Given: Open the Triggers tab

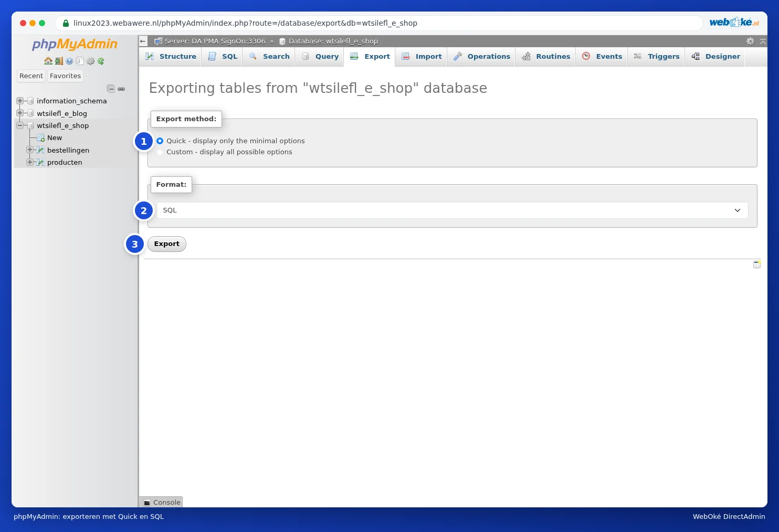Looking at the screenshot, I should [656, 57].
